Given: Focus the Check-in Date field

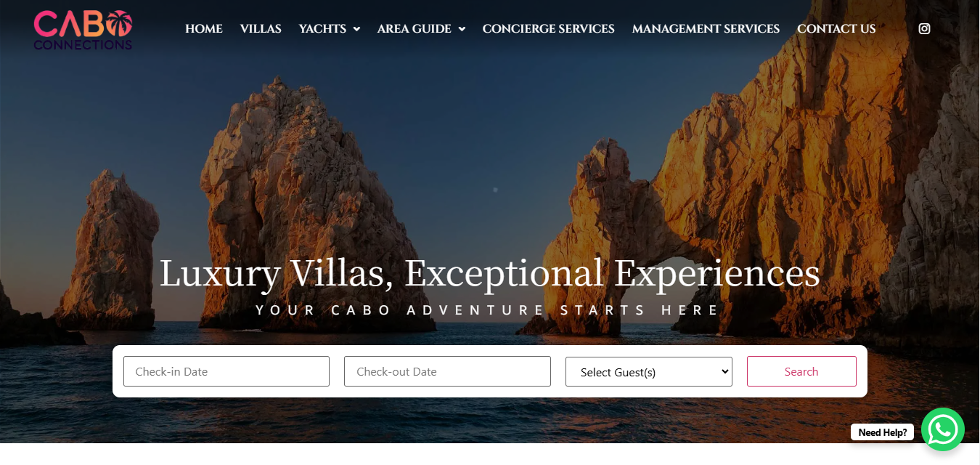Looking at the screenshot, I should coord(226,371).
